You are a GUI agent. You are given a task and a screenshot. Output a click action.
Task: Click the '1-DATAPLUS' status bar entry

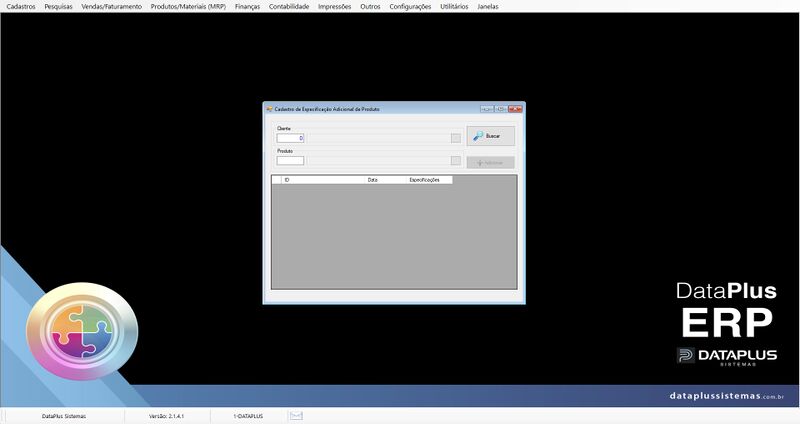coord(248,416)
